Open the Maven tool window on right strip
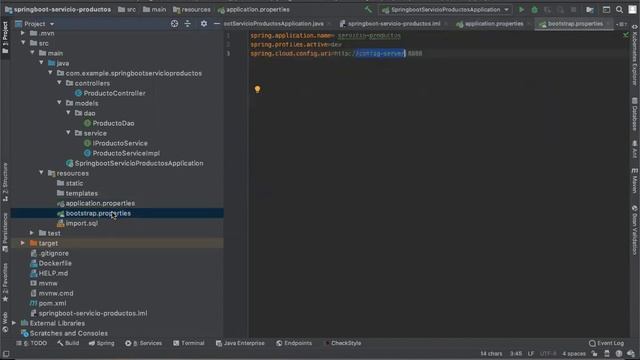 tap(635, 182)
